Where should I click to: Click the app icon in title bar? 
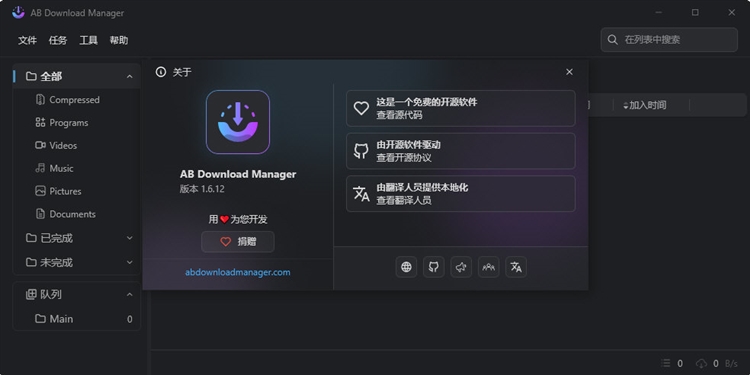[x=18, y=12]
